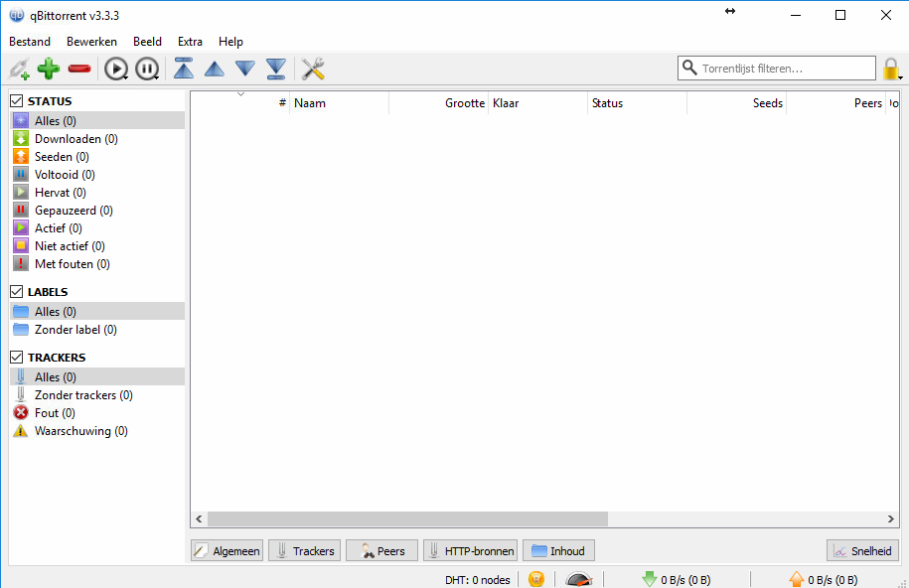This screenshot has width=909, height=588.
Task: Select the Waarschuwing (0) tracker filter
Action: 97,431
